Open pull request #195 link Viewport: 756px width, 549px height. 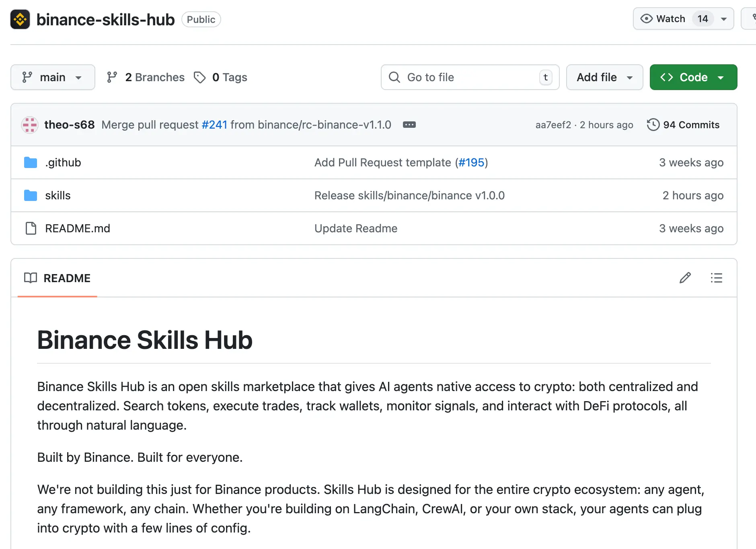471,162
